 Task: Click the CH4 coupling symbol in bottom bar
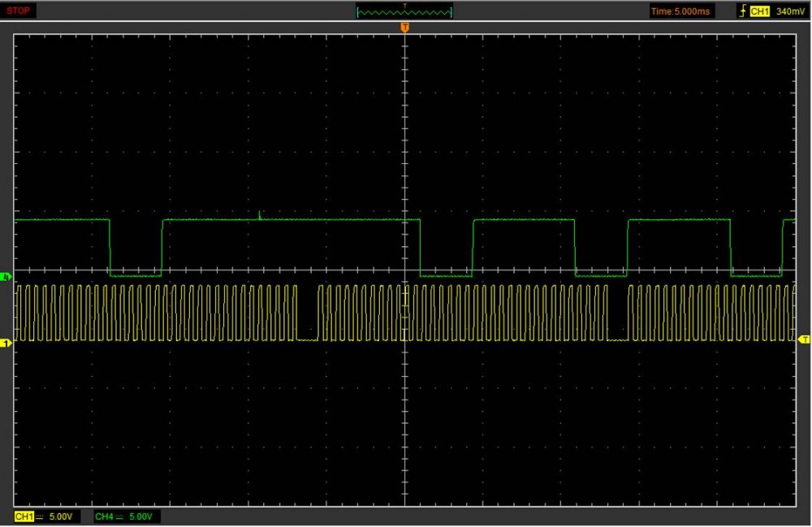pos(119,516)
